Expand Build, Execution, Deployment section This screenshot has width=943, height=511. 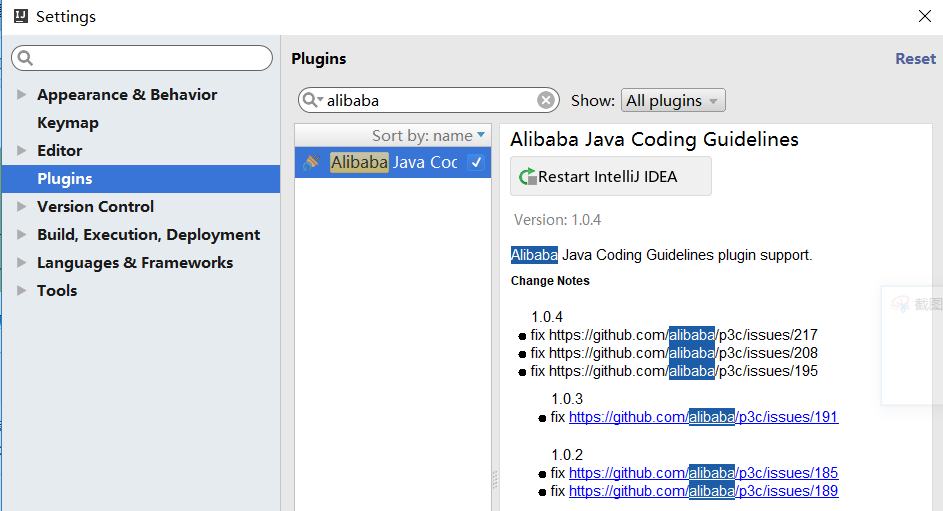click(22, 234)
